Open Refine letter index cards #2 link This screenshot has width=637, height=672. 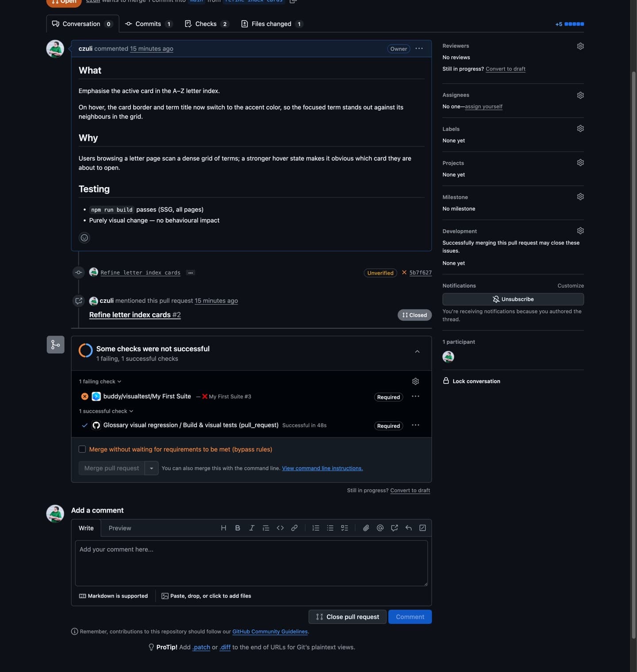coord(135,315)
